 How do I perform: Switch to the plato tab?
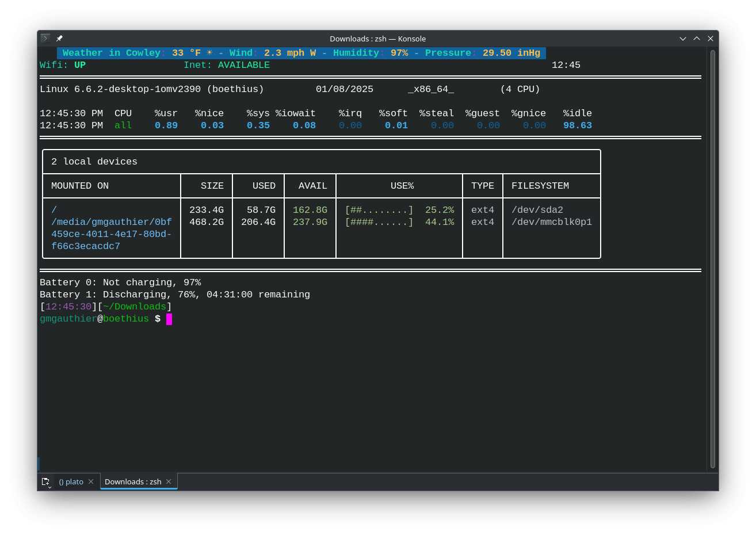pos(71,482)
